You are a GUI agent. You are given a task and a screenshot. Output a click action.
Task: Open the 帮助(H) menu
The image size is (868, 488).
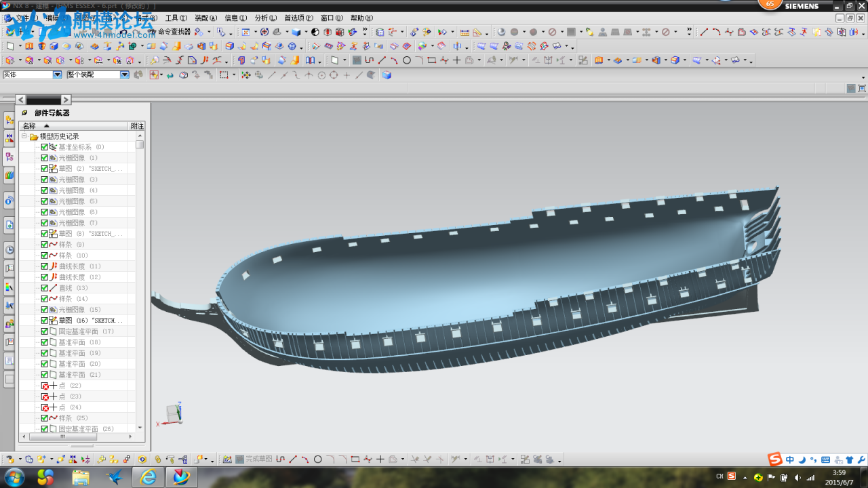361,18
